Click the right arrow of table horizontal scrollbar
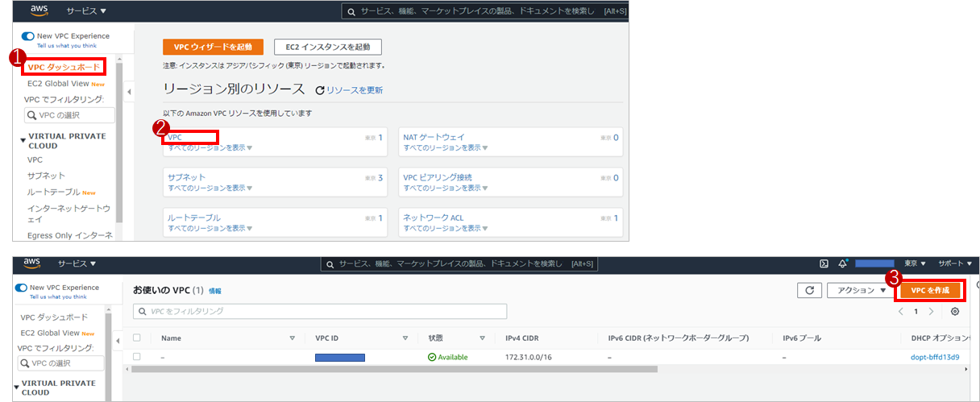Viewport: 980px width, 402px height. [965, 369]
